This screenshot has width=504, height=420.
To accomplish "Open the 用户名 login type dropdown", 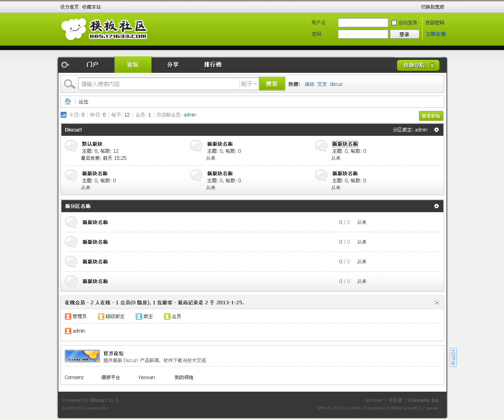I will pos(321,23).
